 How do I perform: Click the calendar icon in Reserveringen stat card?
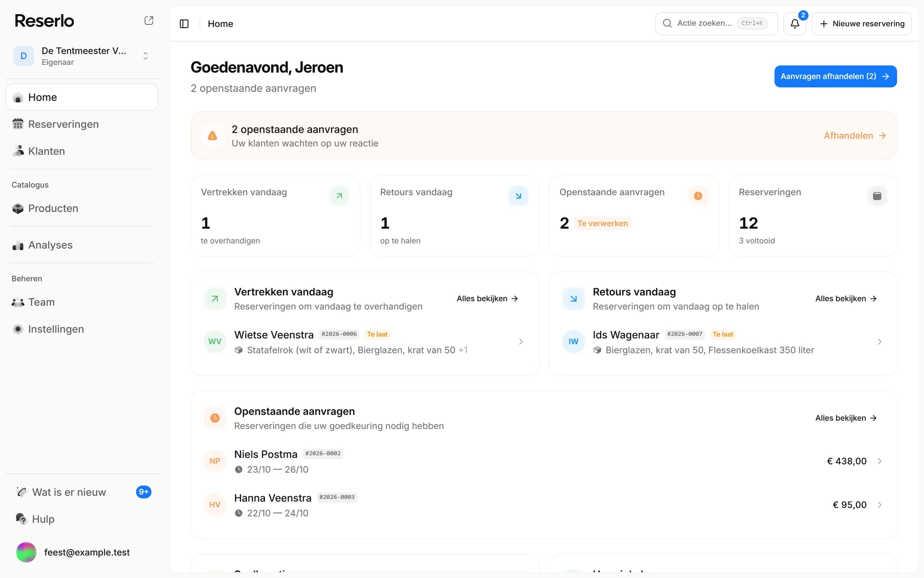[x=877, y=196]
